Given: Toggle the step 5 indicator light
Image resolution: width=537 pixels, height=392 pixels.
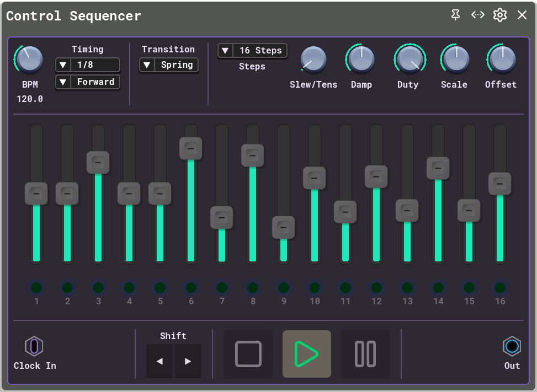Looking at the screenshot, I should click(160, 288).
